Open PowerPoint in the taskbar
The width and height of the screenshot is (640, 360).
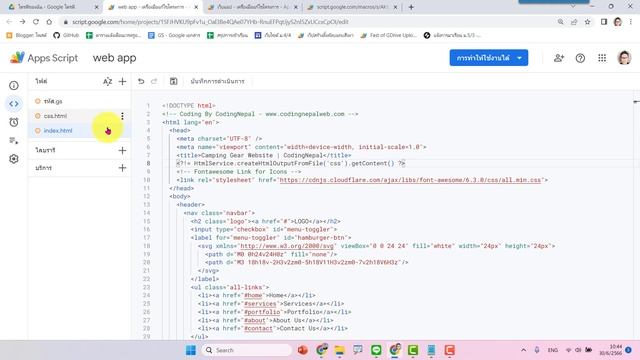pyautogui.click(x=302, y=350)
